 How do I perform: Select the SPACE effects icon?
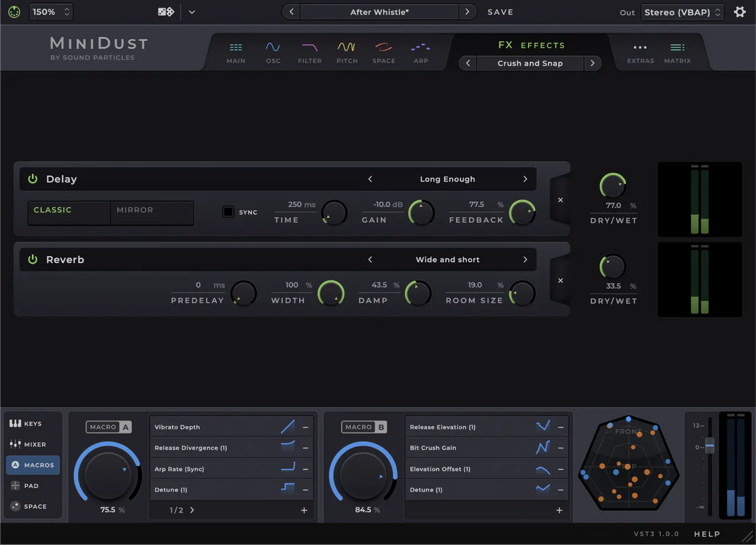[384, 52]
